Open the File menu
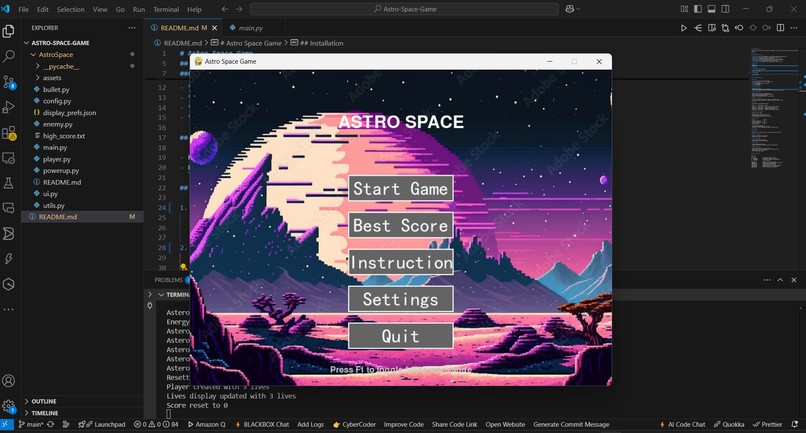This screenshot has height=433, width=806. (x=24, y=9)
